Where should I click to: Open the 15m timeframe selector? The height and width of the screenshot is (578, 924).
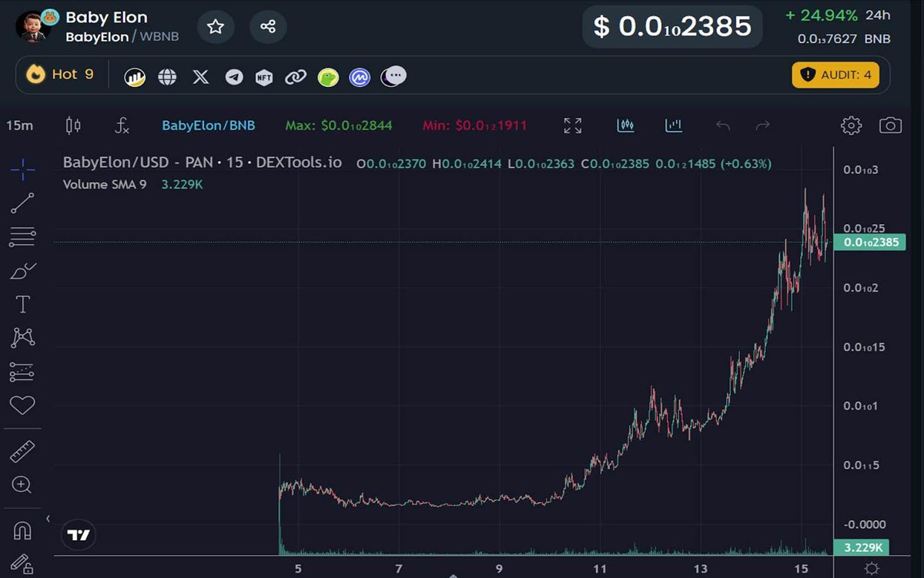[19, 126]
